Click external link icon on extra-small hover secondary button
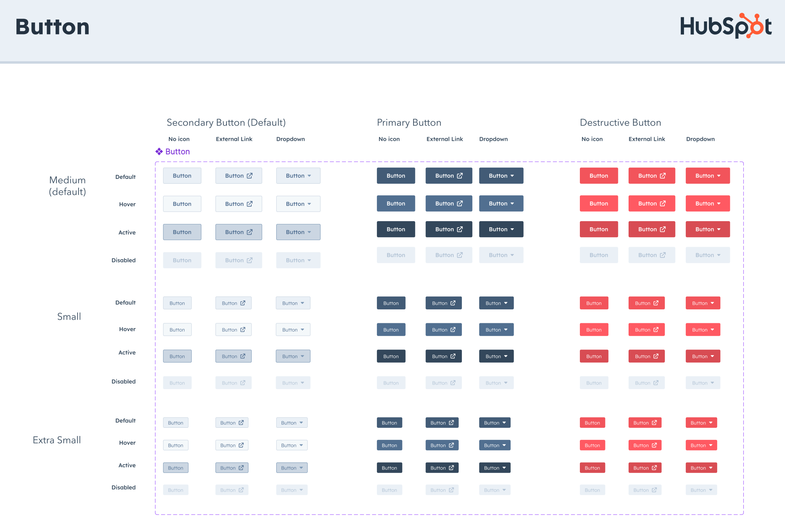The width and height of the screenshot is (785, 532). point(241,445)
